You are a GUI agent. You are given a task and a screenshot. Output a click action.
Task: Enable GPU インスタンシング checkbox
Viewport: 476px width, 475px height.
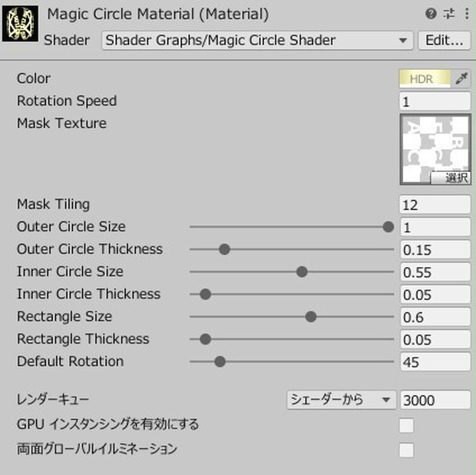click(406, 425)
